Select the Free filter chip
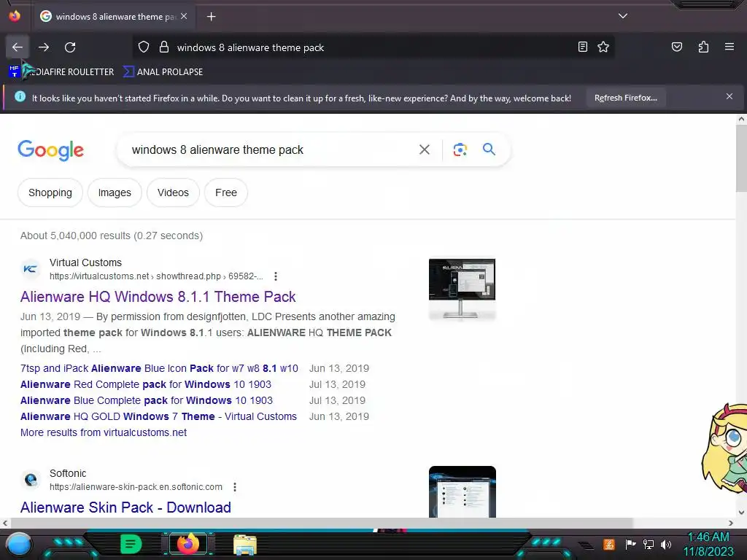This screenshot has height=560, width=747. click(x=226, y=192)
